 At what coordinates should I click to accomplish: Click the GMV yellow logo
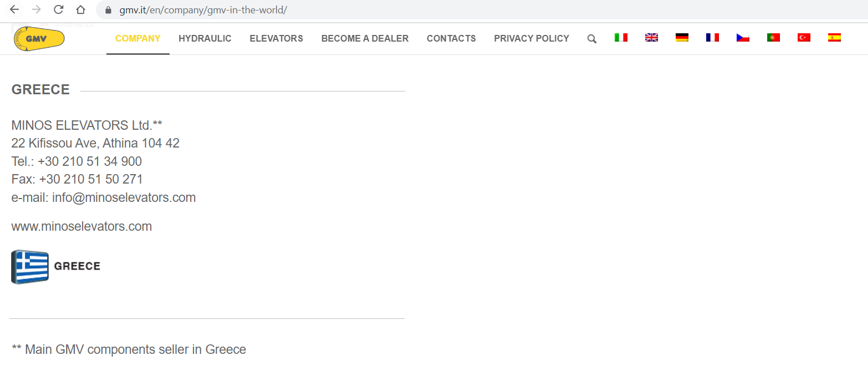tap(39, 39)
